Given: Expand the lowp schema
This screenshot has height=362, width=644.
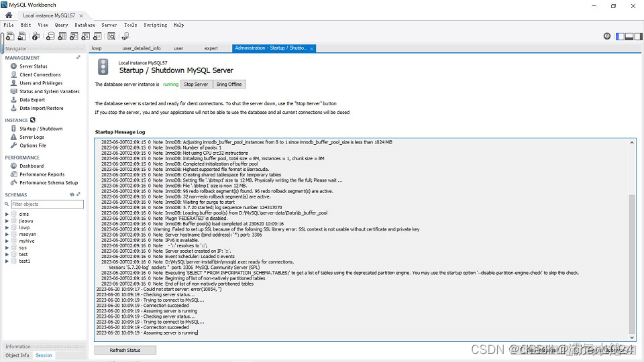Looking at the screenshot, I should click(x=7, y=228).
